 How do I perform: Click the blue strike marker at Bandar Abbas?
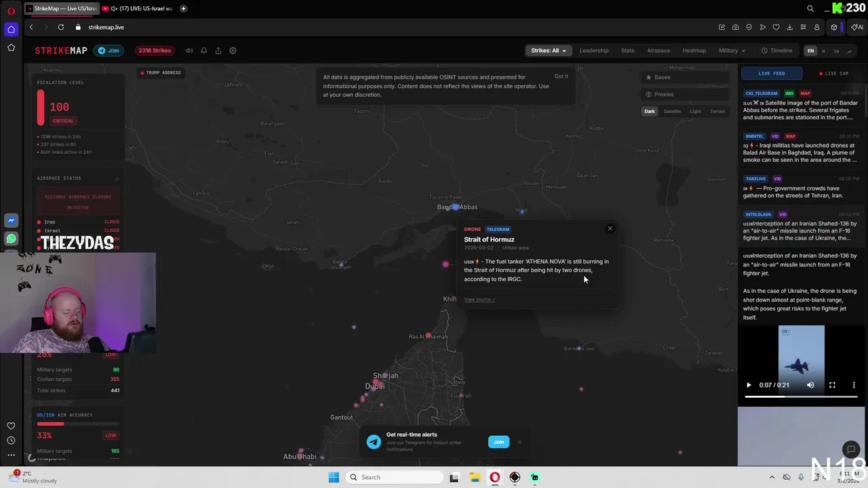[456, 207]
